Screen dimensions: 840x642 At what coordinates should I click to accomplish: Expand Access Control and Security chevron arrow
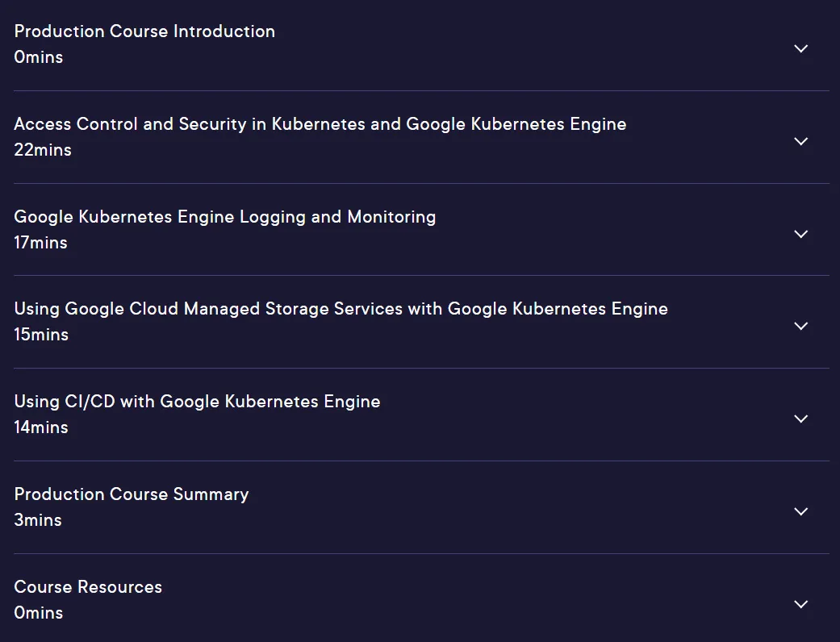(801, 141)
